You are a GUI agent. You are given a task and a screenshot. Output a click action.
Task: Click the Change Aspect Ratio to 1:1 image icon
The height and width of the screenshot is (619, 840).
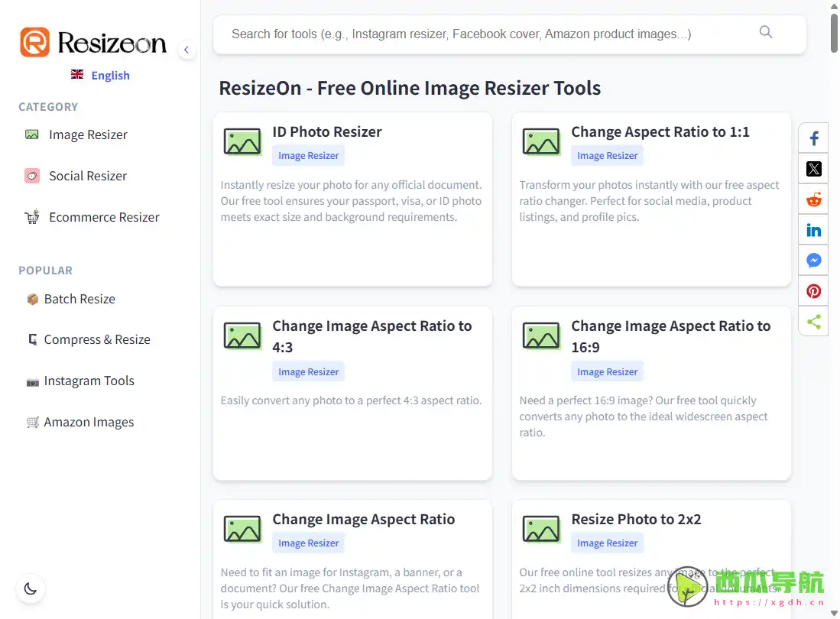[541, 141]
